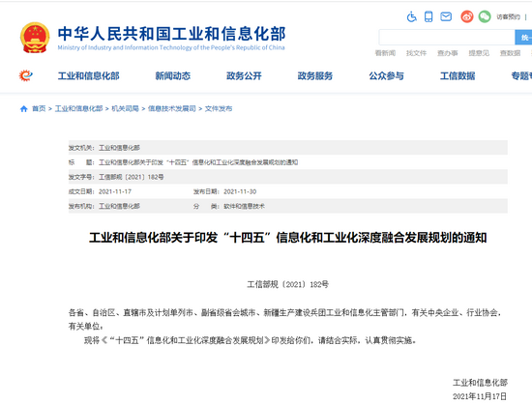Viewport: 532px width, 404px height.
Task: Open the 政务服务 navigation menu
Action: click(x=315, y=76)
